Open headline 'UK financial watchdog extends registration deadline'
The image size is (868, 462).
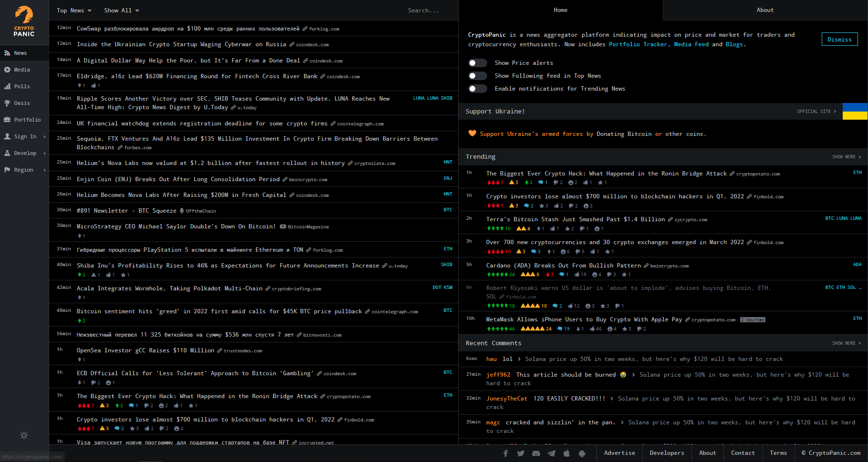pyautogui.click(x=202, y=123)
